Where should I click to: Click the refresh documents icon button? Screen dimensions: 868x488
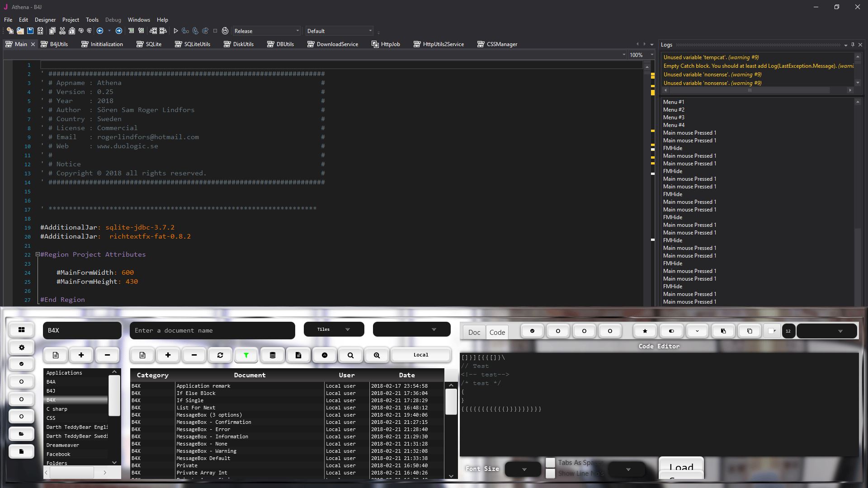[x=220, y=355]
